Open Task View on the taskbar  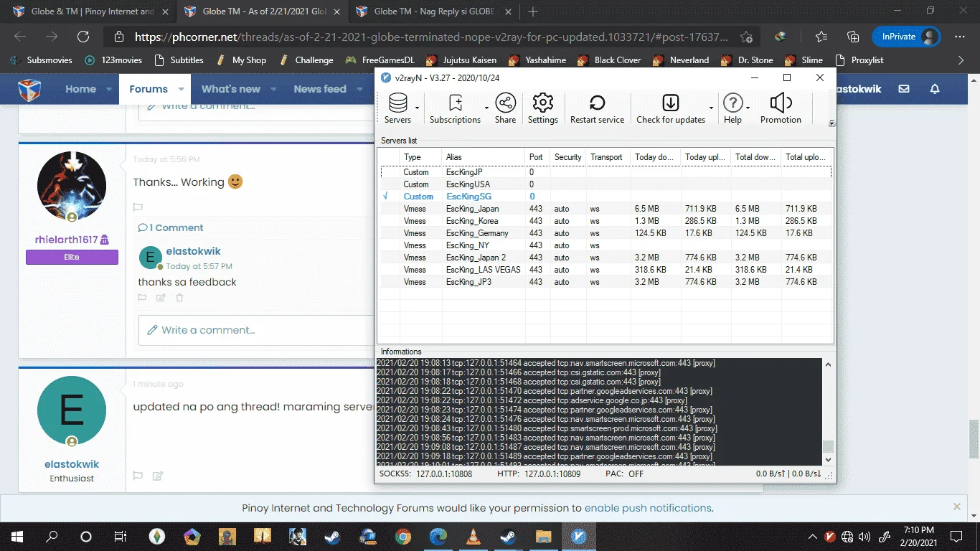click(x=121, y=536)
